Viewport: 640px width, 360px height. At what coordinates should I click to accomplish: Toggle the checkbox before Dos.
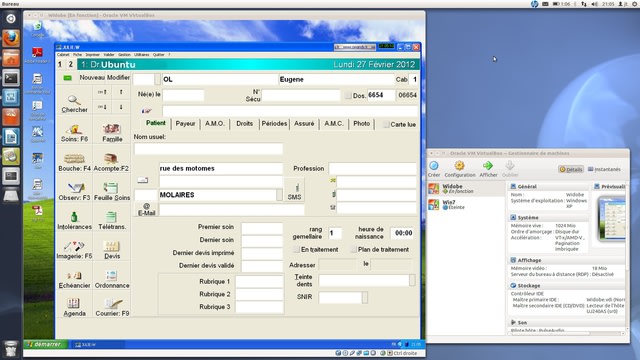[348, 96]
